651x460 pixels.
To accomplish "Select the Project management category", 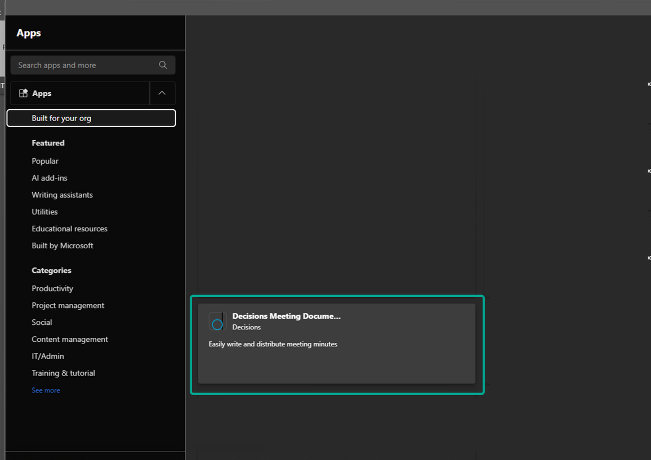I will (x=68, y=306).
